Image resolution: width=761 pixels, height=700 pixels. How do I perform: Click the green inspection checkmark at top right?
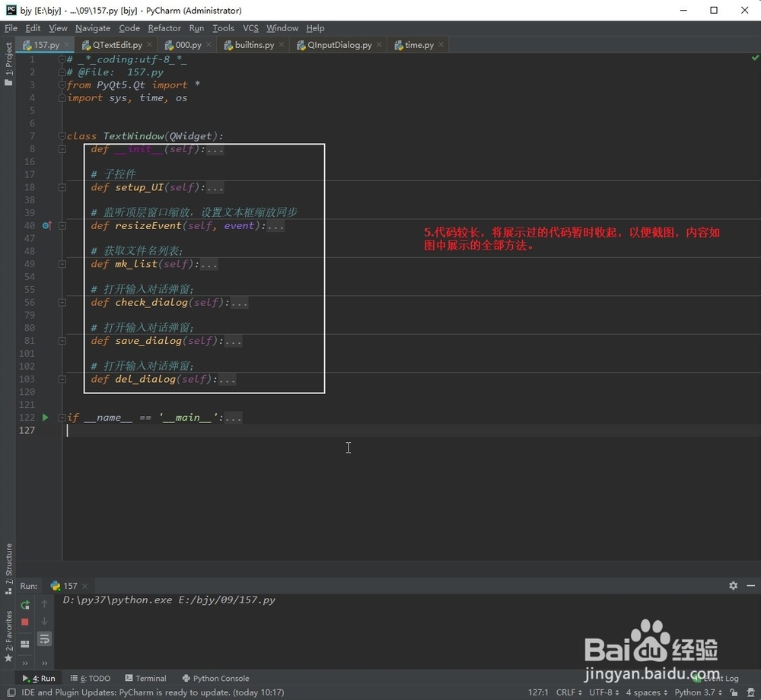[755, 58]
